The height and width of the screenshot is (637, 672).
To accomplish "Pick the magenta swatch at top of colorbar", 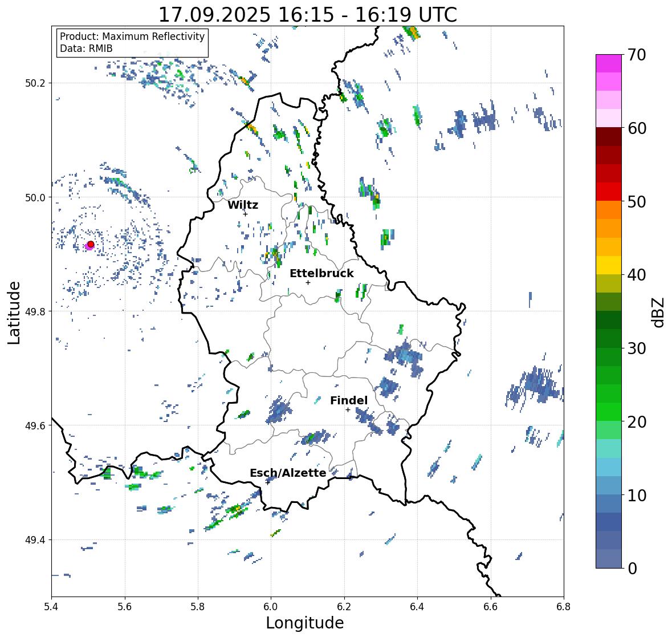I will pyautogui.click(x=608, y=63).
